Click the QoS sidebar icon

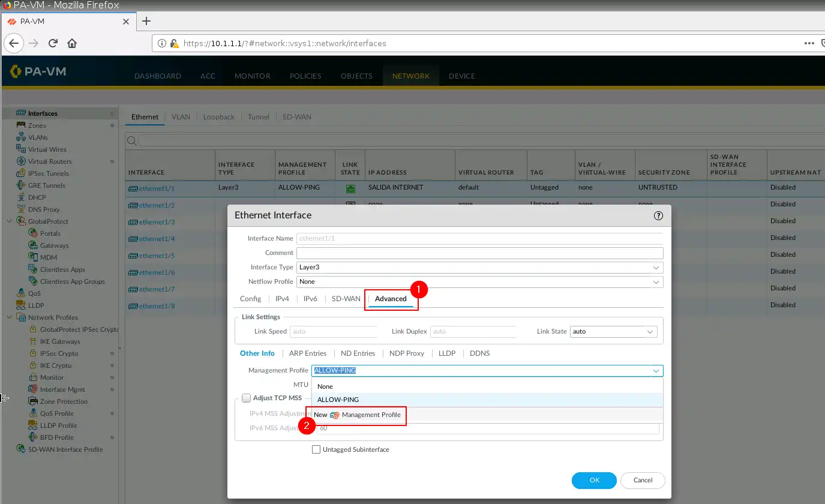pos(21,293)
